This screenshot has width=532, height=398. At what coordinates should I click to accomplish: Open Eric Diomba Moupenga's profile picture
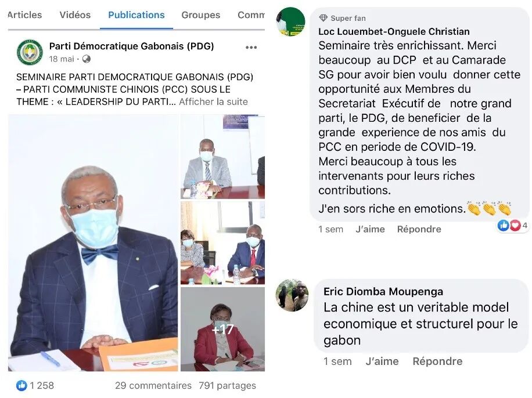pyautogui.click(x=292, y=295)
